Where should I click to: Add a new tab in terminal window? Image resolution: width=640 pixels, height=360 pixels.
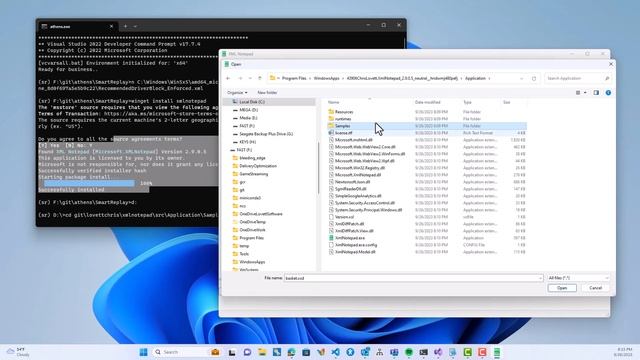pos(125,26)
